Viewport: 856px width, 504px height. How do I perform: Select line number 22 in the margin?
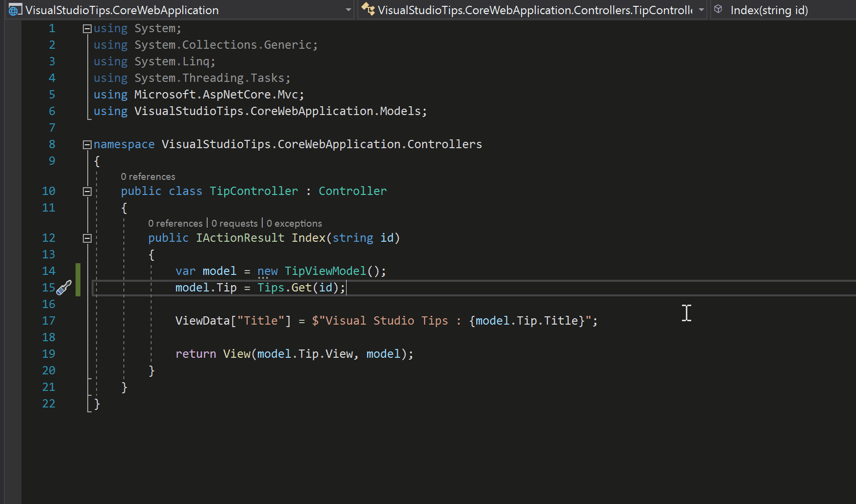(x=48, y=403)
